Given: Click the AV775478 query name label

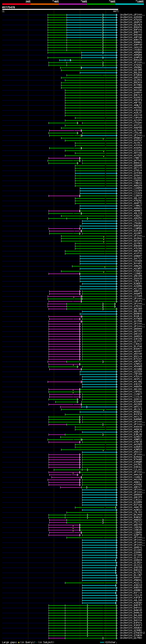Looking at the screenshot, I should (x=8, y=8).
